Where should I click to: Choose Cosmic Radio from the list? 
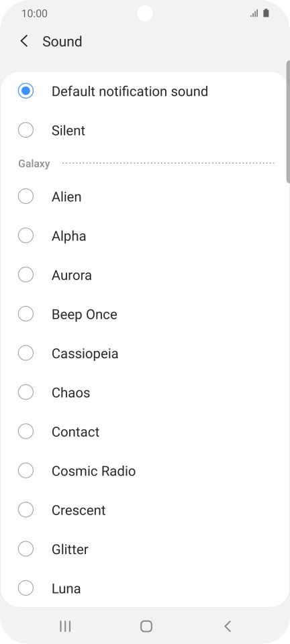pos(26,471)
